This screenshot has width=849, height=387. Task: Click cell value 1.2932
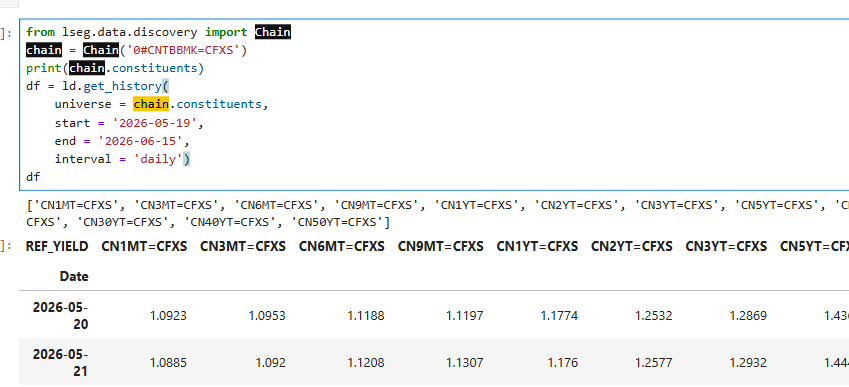pyautogui.click(x=748, y=363)
